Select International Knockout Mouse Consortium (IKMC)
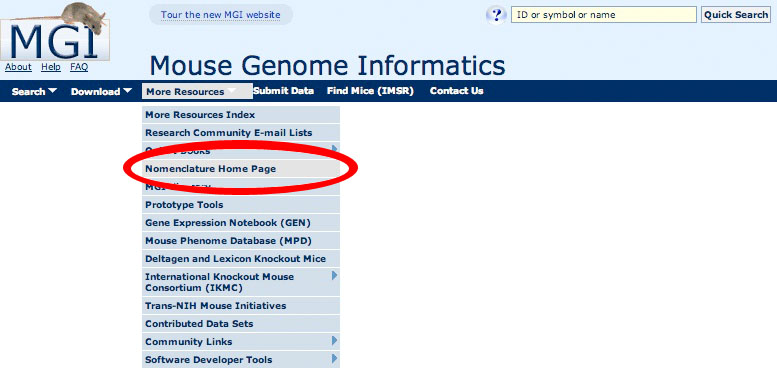The height and width of the screenshot is (371, 777). (241, 282)
